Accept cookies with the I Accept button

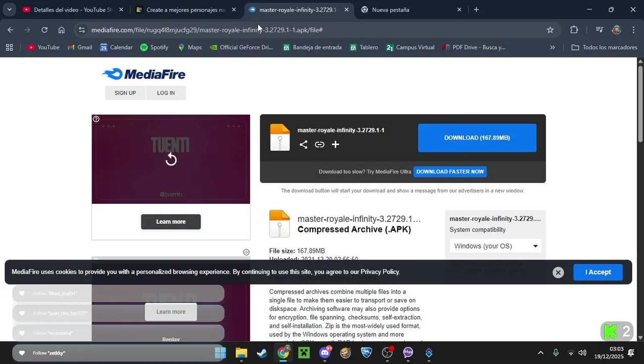coord(598,272)
